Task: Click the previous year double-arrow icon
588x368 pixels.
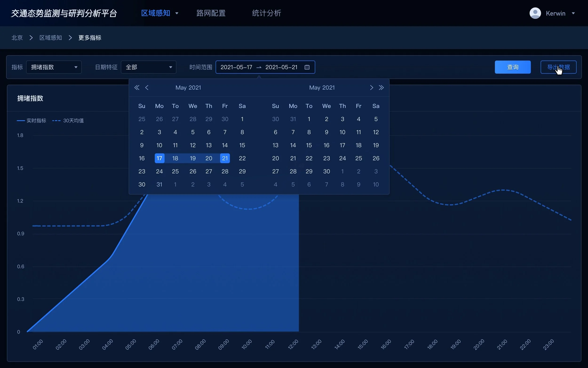Action: click(x=137, y=88)
